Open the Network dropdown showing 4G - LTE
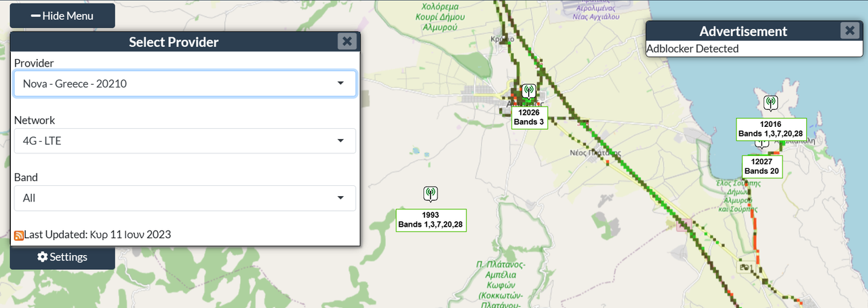Image resolution: width=868 pixels, height=308 pixels. 184,140
